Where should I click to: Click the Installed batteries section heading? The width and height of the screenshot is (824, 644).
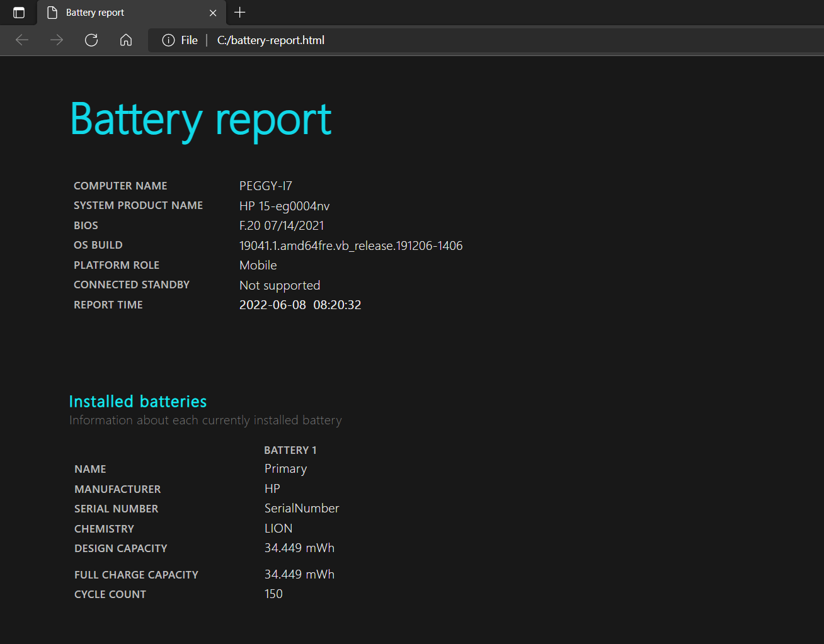point(137,402)
